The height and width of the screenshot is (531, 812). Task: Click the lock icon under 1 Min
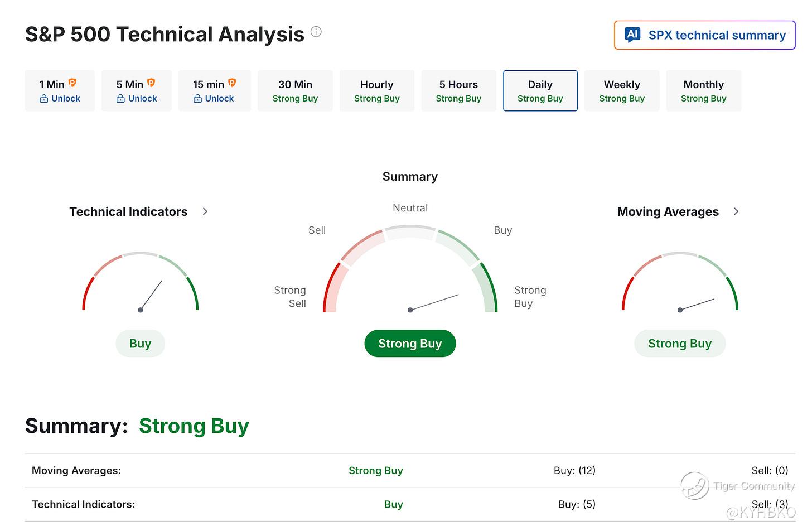(x=44, y=99)
